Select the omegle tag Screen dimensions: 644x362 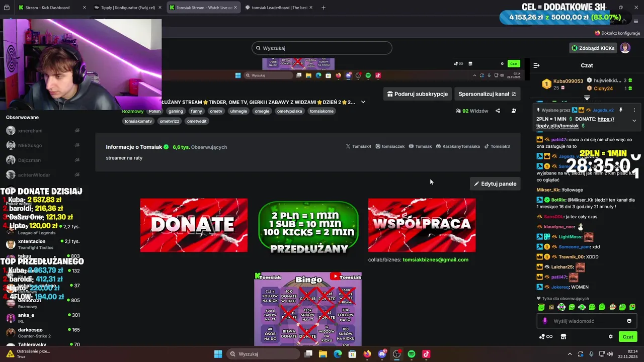click(x=262, y=111)
